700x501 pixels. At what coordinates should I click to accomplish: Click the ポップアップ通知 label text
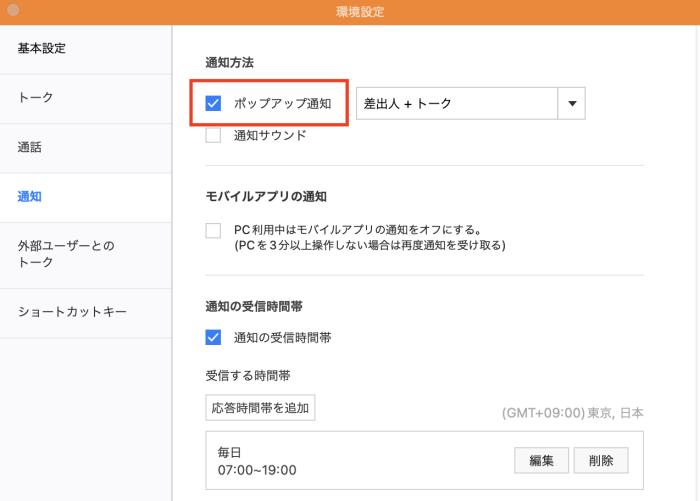[283, 103]
